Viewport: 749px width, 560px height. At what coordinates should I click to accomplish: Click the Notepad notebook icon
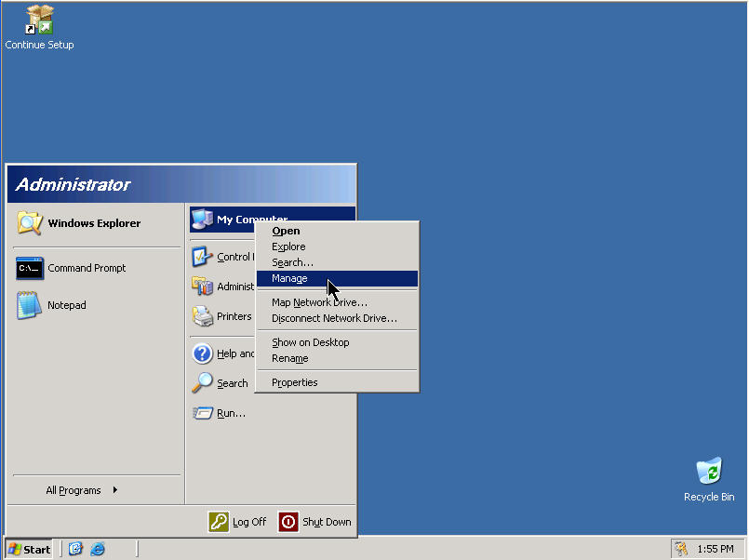(29, 305)
